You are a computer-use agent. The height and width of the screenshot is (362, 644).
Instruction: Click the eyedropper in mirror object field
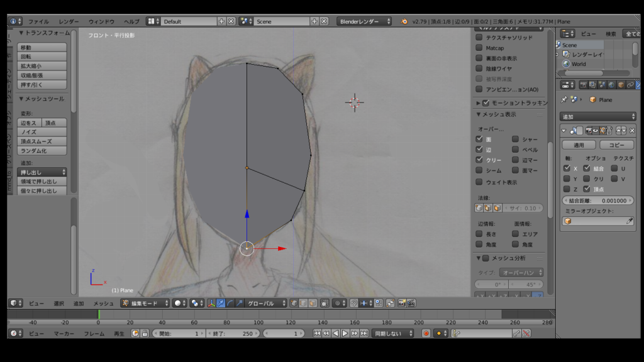coord(629,221)
